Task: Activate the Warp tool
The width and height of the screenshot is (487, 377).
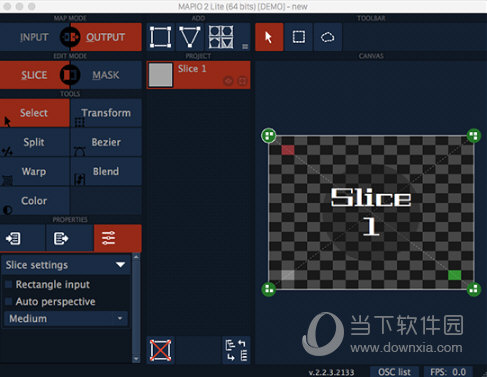Action: click(35, 172)
